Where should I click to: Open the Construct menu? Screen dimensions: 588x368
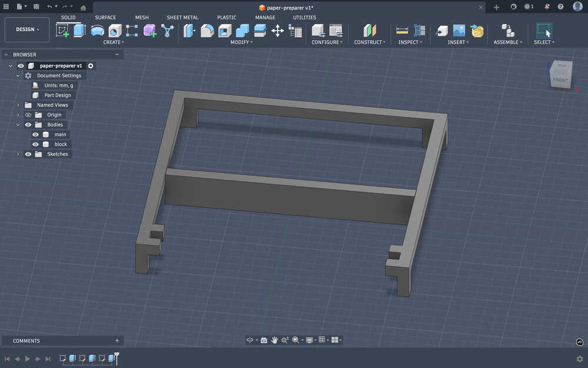[x=369, y=42]
